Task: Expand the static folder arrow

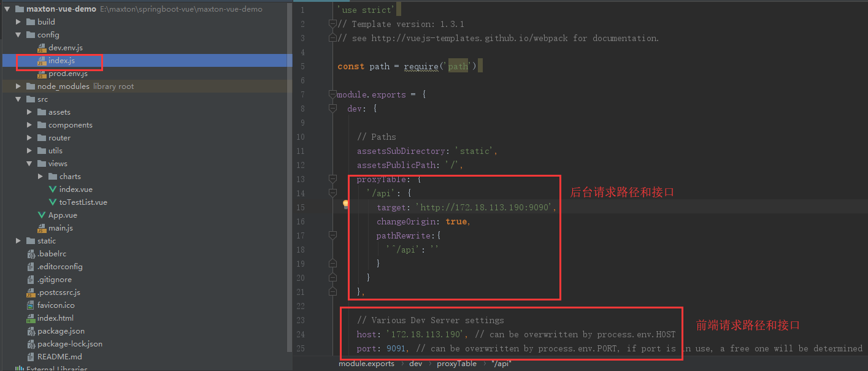Action: 18,241
